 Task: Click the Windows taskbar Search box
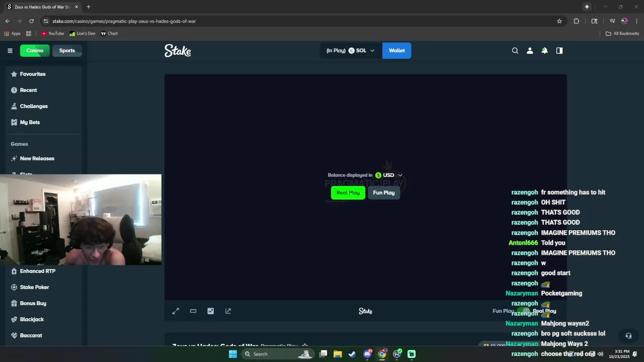pyautogui.click(x=277, y=354)
